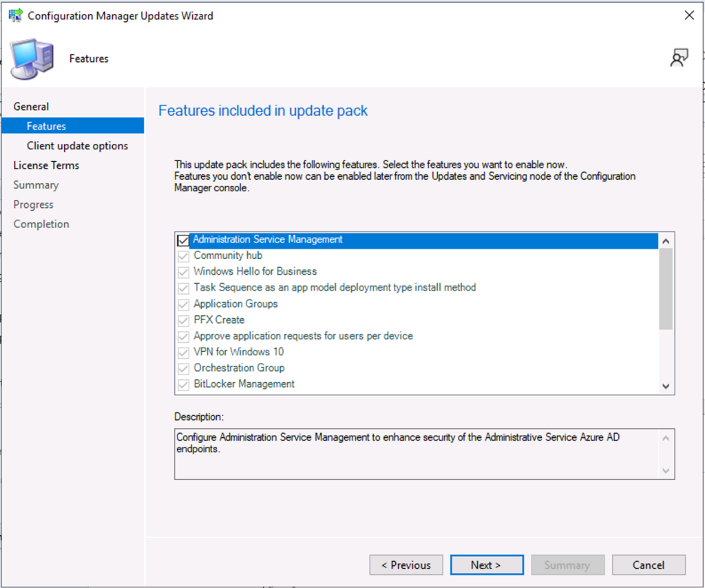Toggle the Administration Service Management checkbox
This screenshot has height=588, width=705.
point(183,240)
